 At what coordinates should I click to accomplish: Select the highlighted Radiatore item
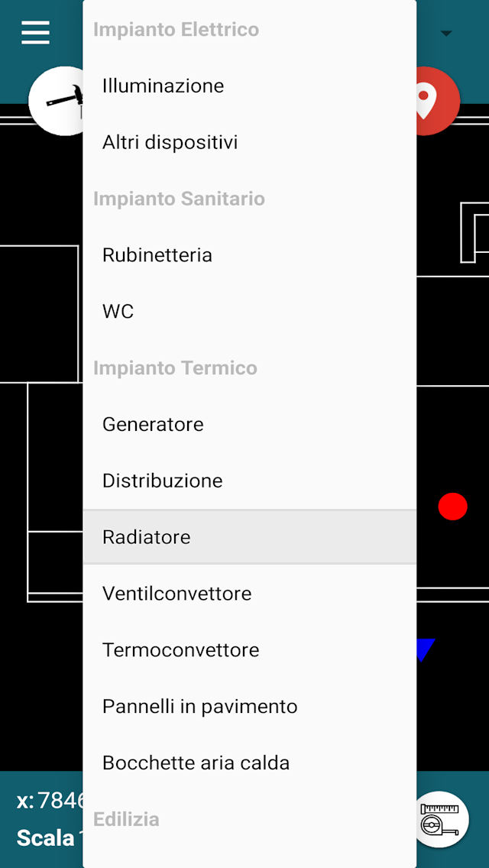(x=250, y=537)
